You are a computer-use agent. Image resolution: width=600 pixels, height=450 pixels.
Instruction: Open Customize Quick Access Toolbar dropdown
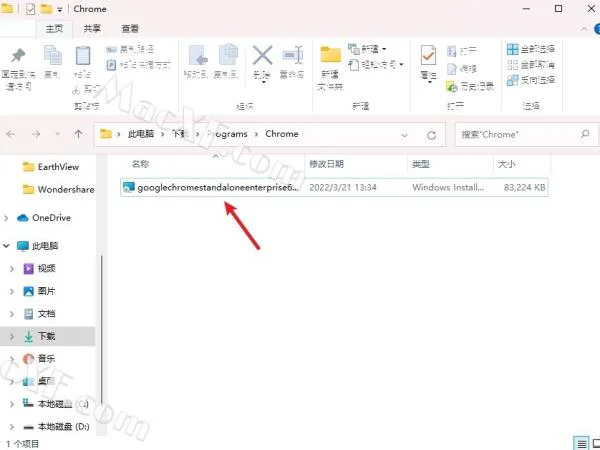(60, 10)
